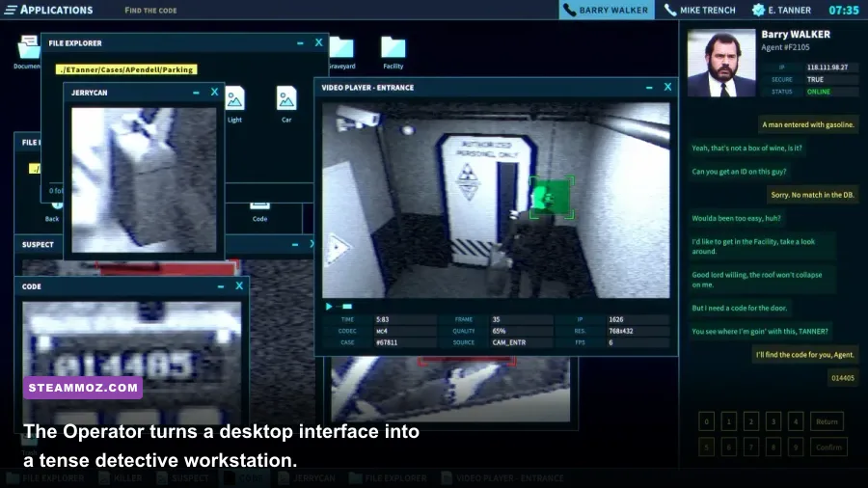
Task: Select 'A man entered with gasoline.' message
Action: pos(808,124)
